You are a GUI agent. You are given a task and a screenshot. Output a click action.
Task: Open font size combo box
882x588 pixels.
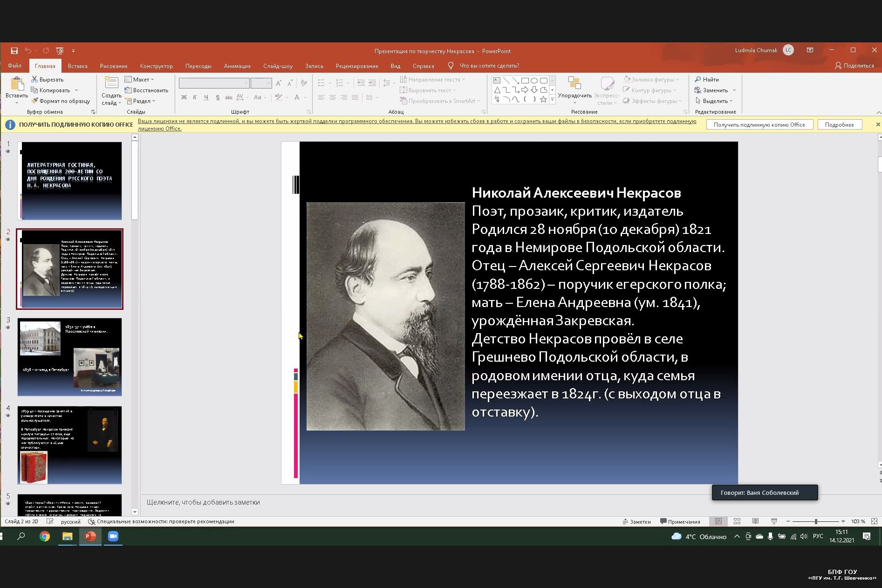tap(261, 83)
